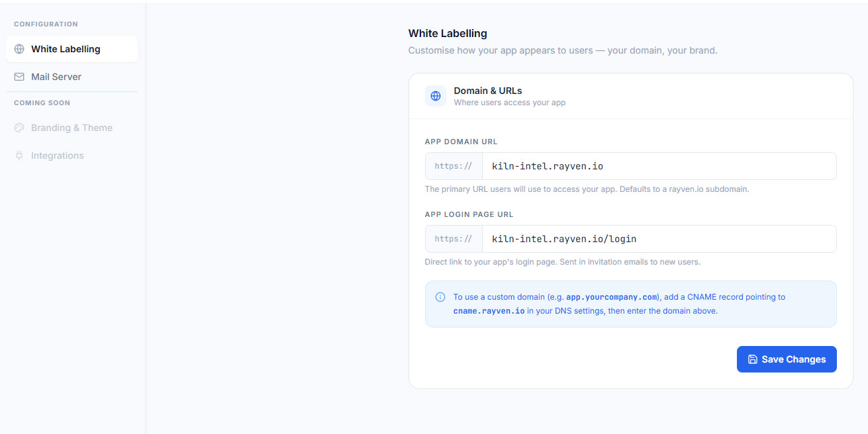Click the https:// prefix of App Domain URL
The height and width of the screenshot is (434, 868).
tap(454, 166)
